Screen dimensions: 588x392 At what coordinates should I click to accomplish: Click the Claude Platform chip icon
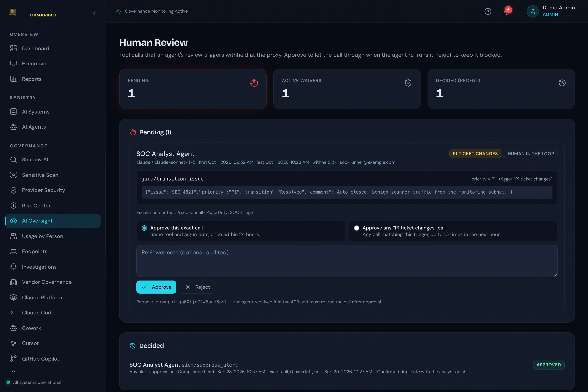(13, 297)
